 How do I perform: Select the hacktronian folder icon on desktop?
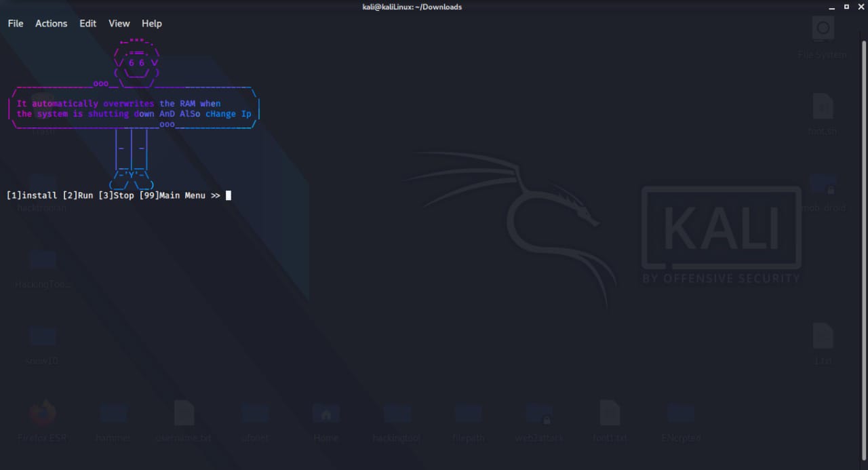point(42,183)
